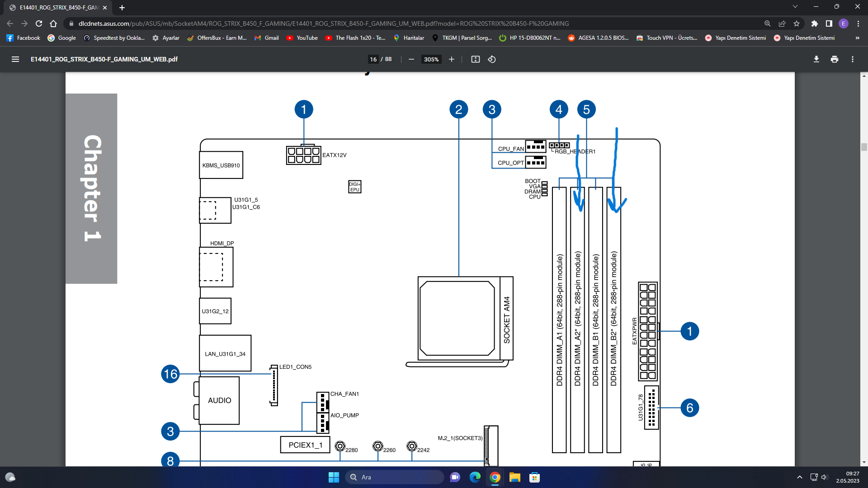This screenshot has height=488, width=868.
Task: Open the Gmail bookmark
Action: tap(266, 38)
